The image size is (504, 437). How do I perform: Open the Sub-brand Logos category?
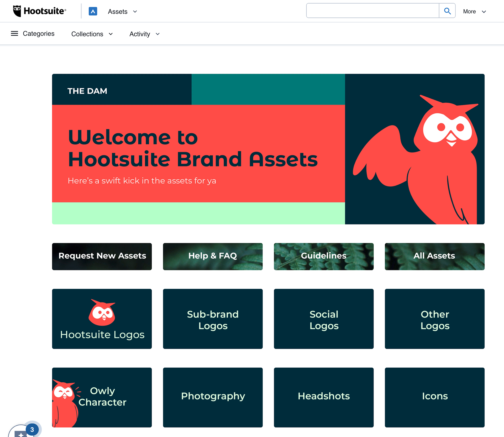pos(213,319)
